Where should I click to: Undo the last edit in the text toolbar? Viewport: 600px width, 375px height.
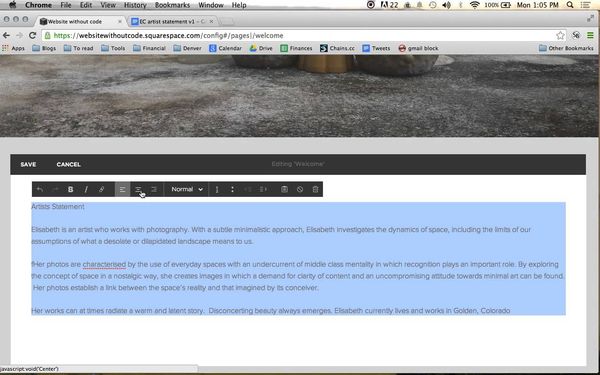click(x=40, y=189)
